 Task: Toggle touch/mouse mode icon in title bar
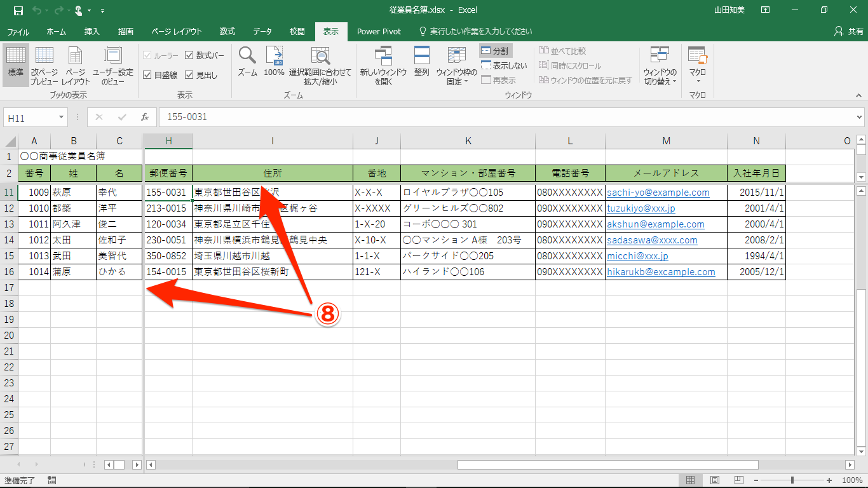pyautogui.click(x=79, y=10)
